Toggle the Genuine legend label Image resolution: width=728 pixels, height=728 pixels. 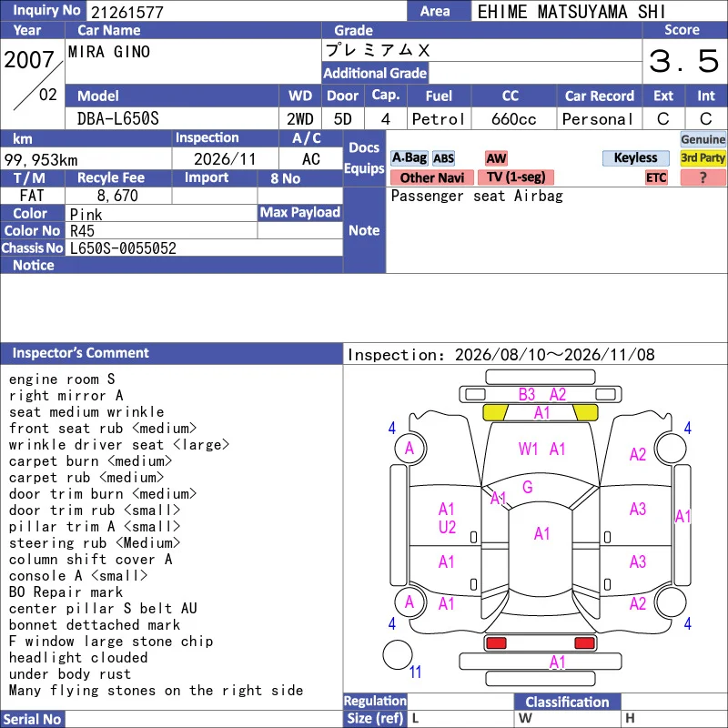(703, 139)
